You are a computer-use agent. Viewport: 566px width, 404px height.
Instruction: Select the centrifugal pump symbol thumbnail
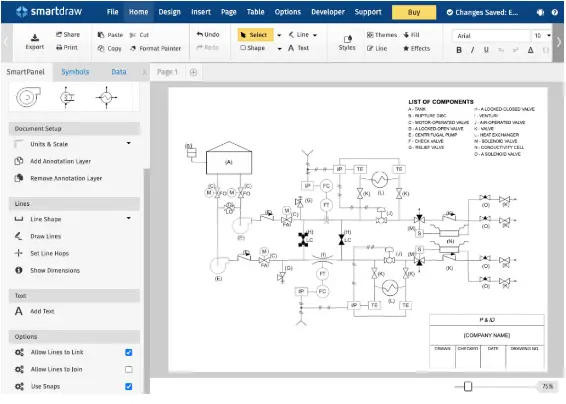tap(28, 97)
